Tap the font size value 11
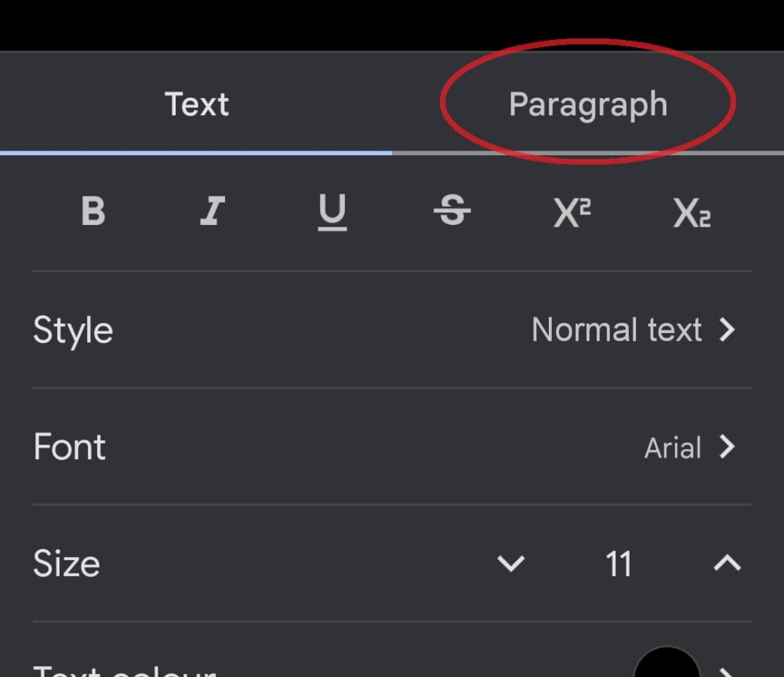The width and height of the screenshot is (784, 677). pos(619,563)
